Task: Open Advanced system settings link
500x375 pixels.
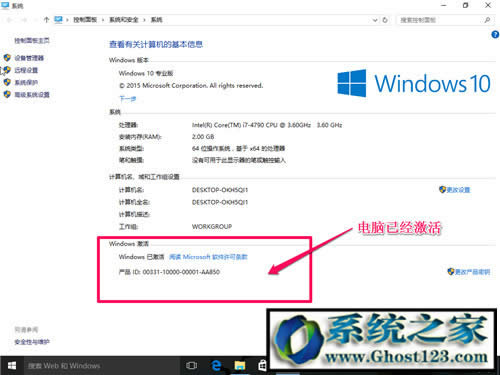Action: click(x=32, y=95)
